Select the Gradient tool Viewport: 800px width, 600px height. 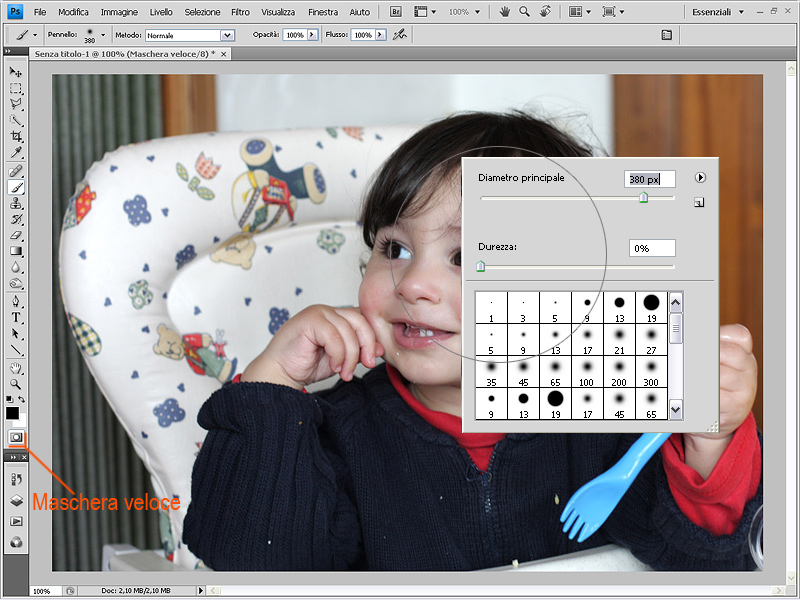[16, 251]
